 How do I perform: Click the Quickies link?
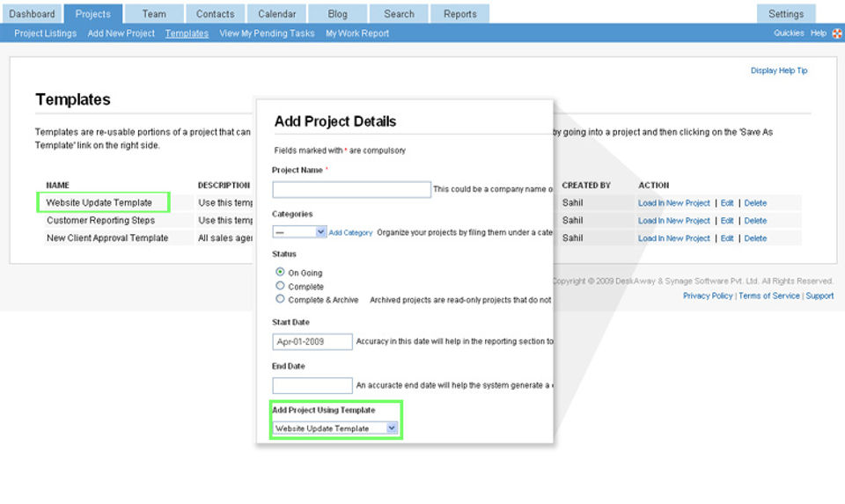789,33
